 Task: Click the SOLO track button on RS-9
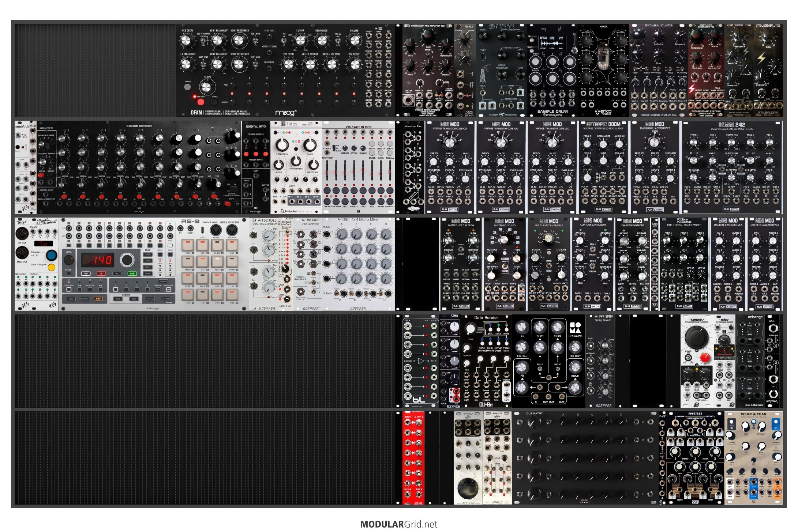134,299
